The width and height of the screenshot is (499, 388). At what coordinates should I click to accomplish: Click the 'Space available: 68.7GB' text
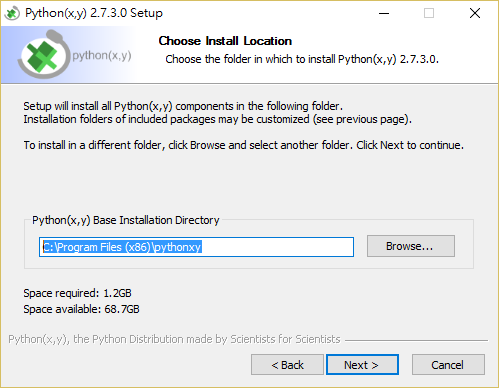pyautogui.click(x=81, y=309)
